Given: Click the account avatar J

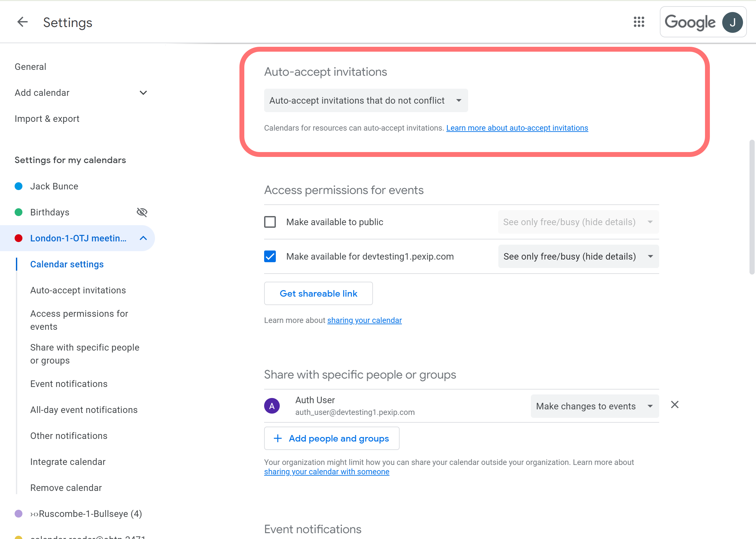Looking at the screenshot, I should point(732,22).
